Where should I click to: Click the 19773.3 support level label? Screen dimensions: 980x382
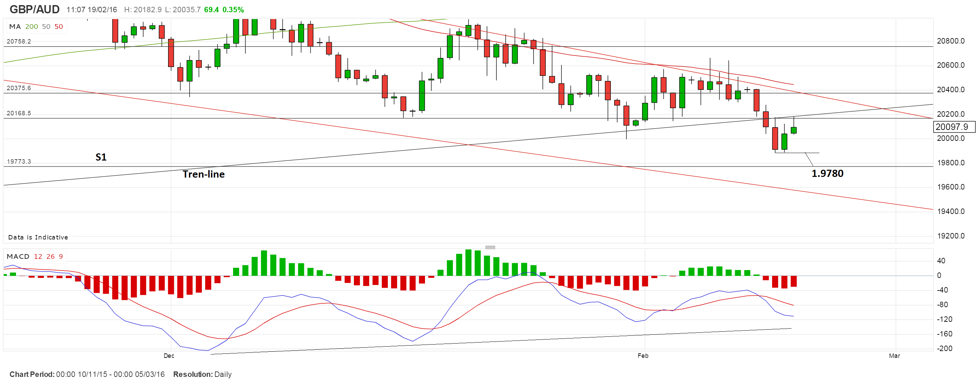19,161
